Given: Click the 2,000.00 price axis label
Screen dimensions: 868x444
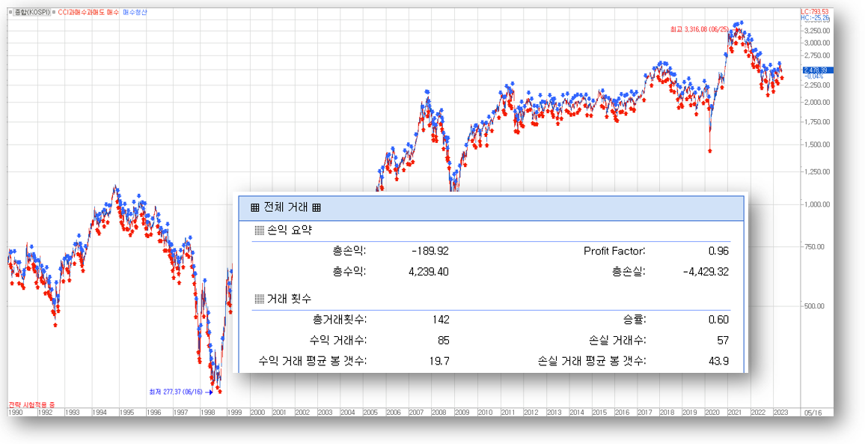Looking at the screenshot, I should (x=817, y=103).
